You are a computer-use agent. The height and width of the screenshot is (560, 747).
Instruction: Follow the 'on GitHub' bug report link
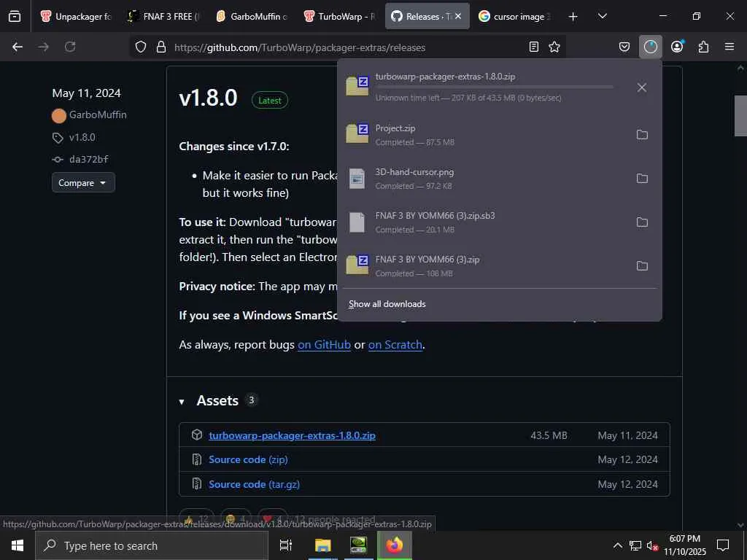pos(325,345)
